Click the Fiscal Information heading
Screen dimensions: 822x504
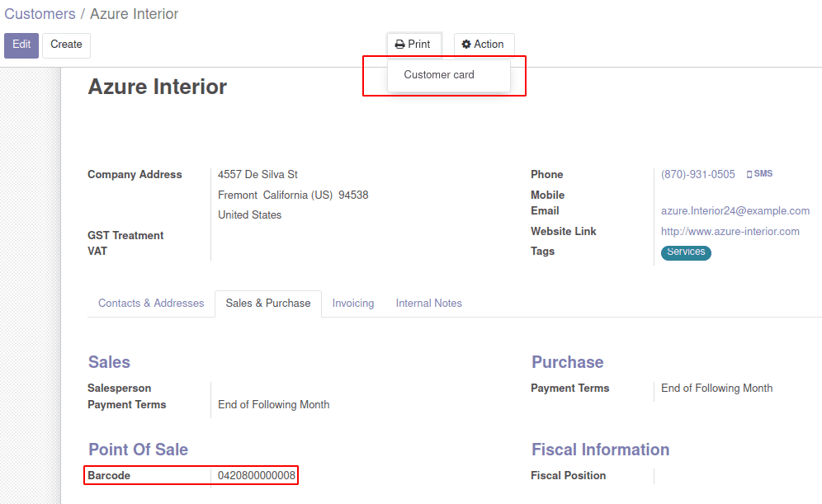600,450
